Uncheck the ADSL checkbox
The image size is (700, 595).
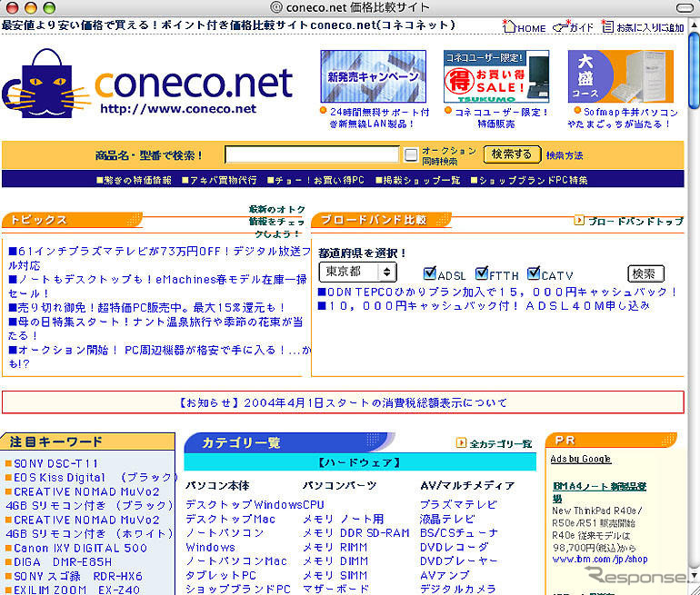tap(430, 273)
